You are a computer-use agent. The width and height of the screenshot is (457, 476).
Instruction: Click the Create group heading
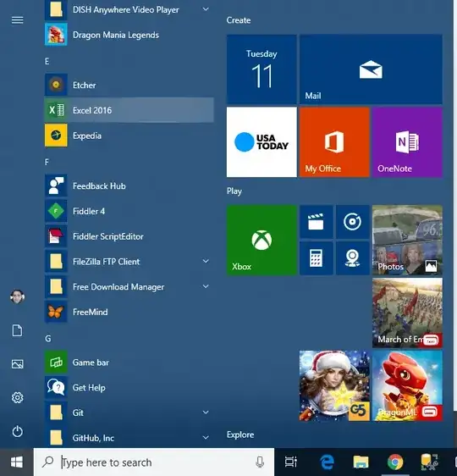239,20
